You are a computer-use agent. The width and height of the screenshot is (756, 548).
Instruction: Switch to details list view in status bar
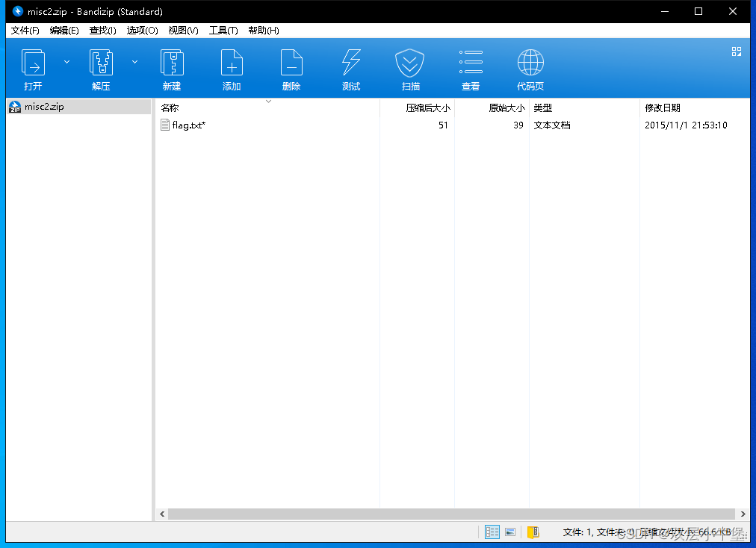click(492, 532)
